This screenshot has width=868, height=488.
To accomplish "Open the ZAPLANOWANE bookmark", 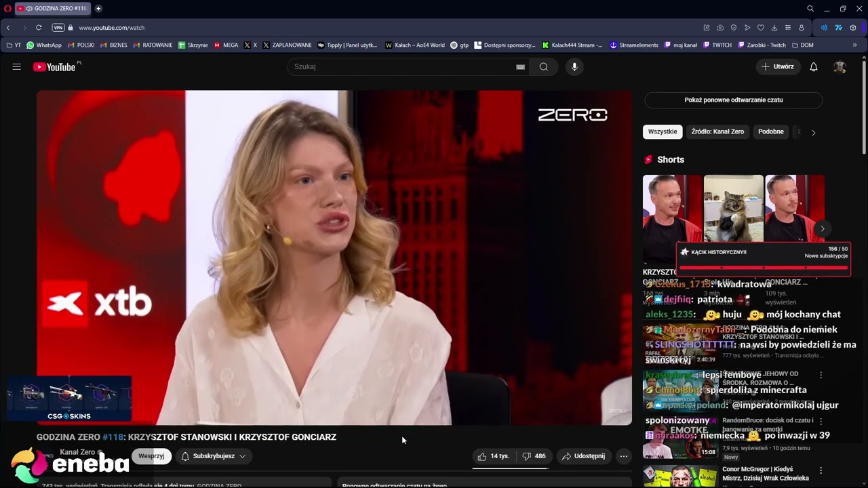I will [x=287, y=45].
